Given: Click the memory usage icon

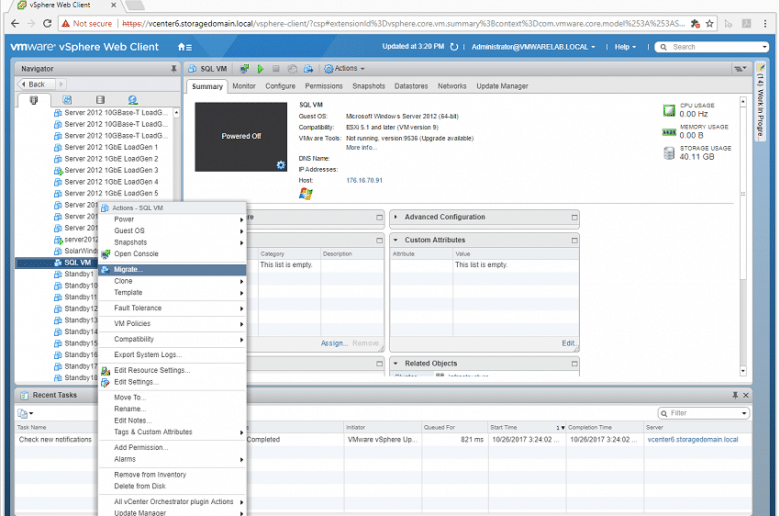Looking at the screenshot, I should [x=669, y=132].
